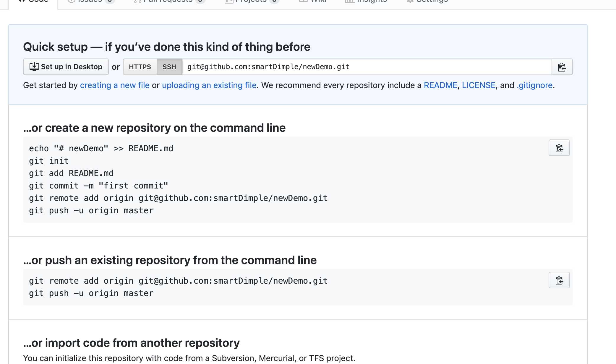The height and width of the screenshot is (364, 616).
Task: Copy the new repository commands to clipboard
Action: coord(559,148)
